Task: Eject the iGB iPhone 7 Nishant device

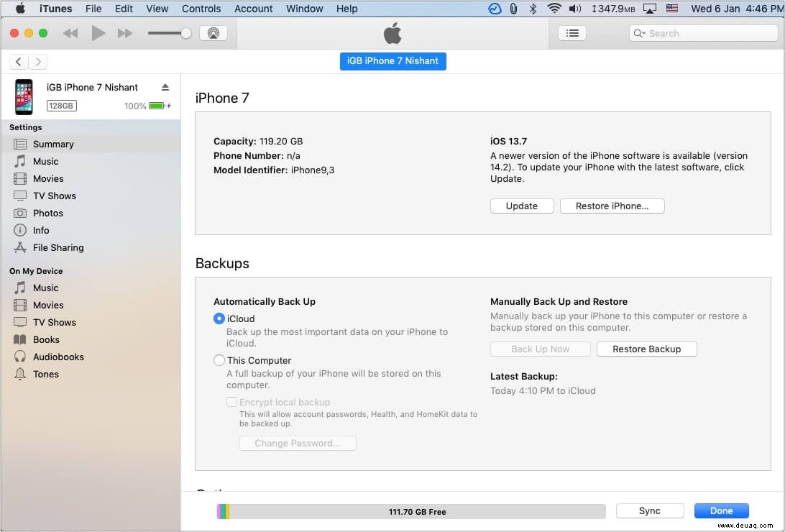Action: pos(165,87)
